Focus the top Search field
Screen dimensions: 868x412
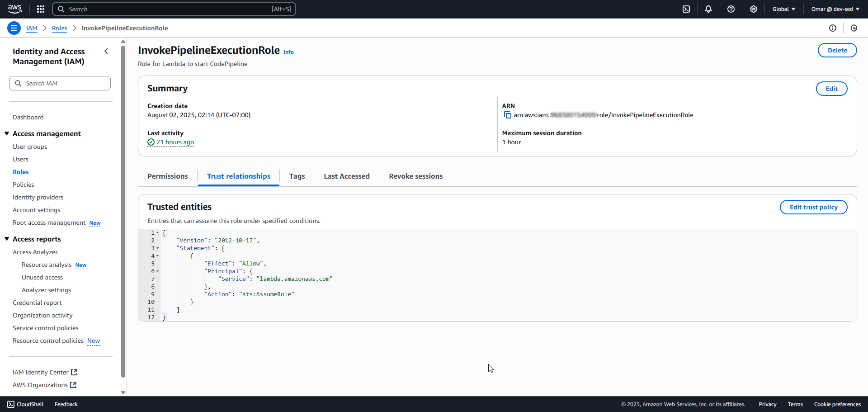174,9
